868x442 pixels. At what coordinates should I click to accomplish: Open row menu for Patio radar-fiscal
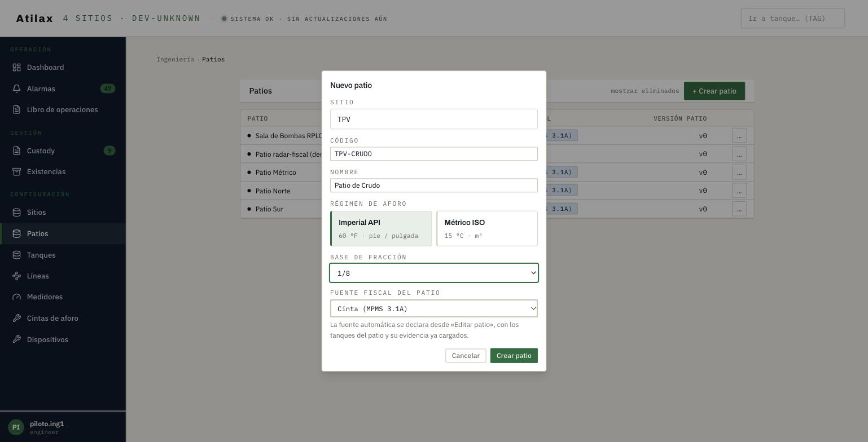pyautogui.click(x=739, y=154)
